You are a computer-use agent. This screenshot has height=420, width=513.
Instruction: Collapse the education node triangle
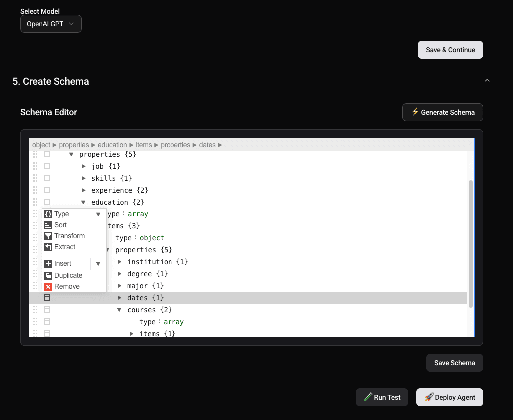tap(83, 202)
